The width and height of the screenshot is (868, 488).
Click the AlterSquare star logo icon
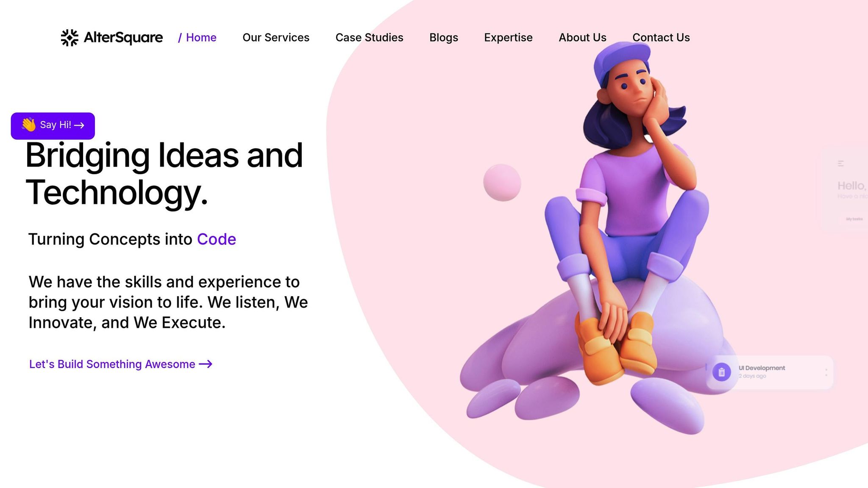click(x=70, y=38)
